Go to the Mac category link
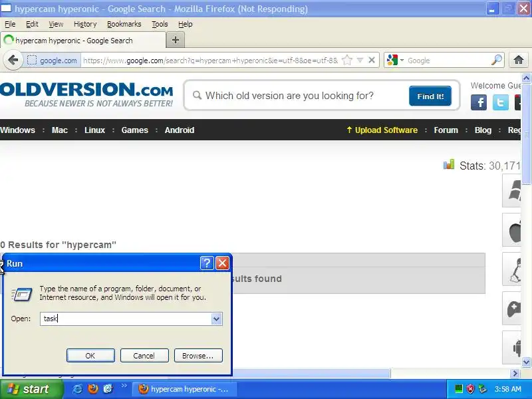The width and height of the screenshot is (532, 399). (x=60, y=130)
